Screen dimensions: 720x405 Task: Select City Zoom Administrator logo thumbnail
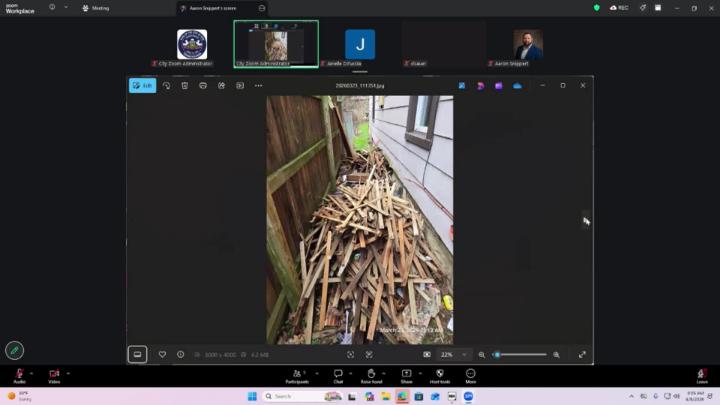click(192, 45)
